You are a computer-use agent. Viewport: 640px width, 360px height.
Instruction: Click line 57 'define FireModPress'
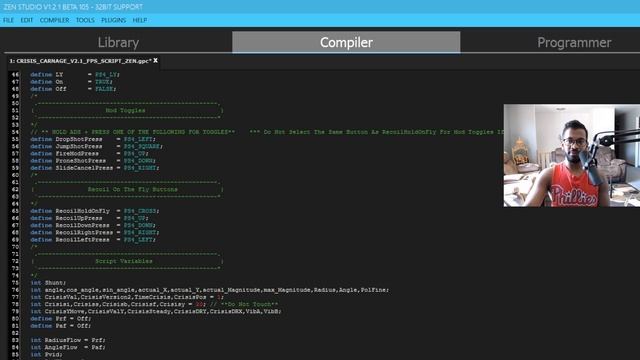(x=89, y=153)
